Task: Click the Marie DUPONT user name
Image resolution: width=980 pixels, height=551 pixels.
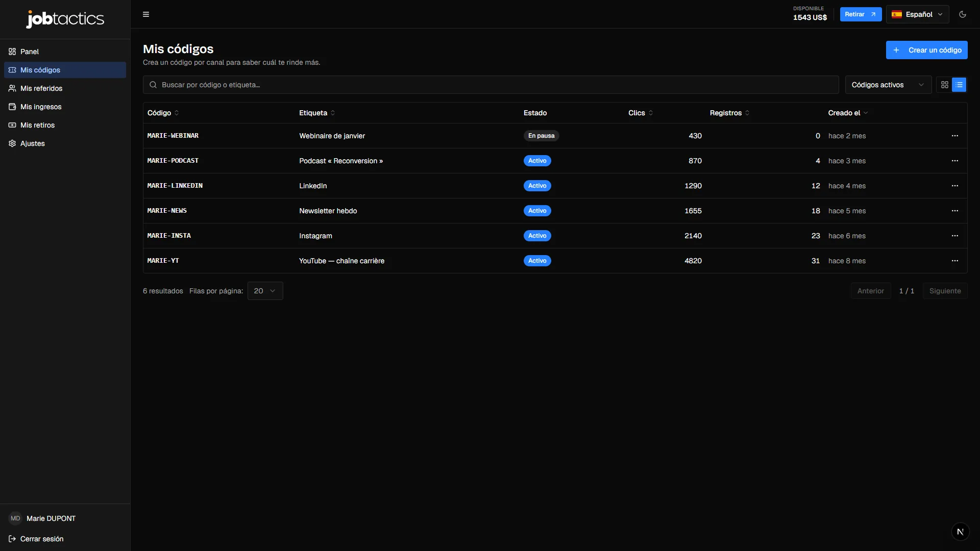Action: [x=51, y=518]
